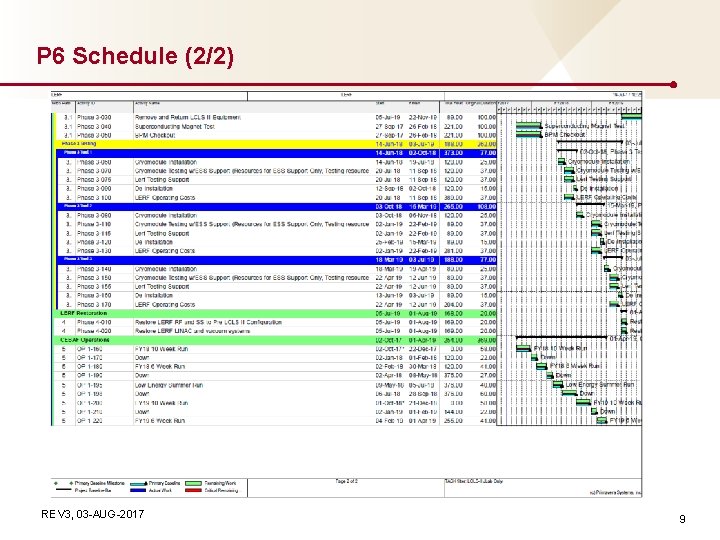This screenshot has height=540, width=720.
Task: Click the slide title P6 Schedule (2/2)
Action: [x=135, y=56]
